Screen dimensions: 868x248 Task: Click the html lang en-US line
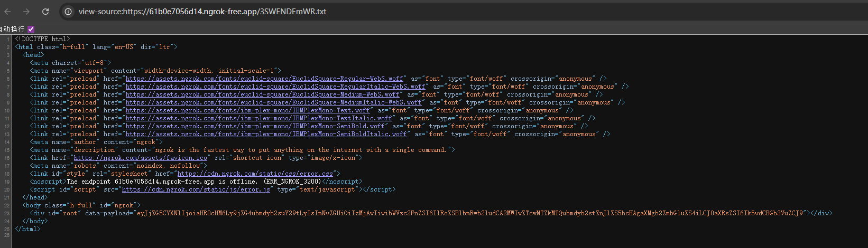pos(96,47)
